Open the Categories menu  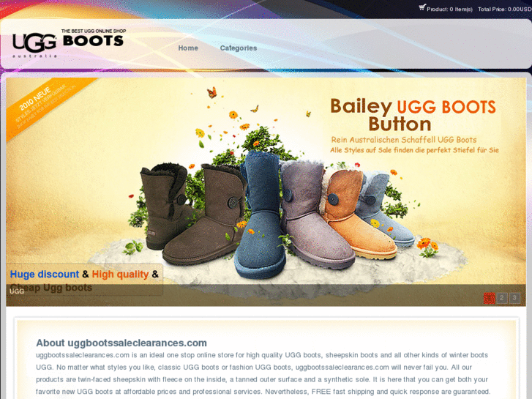pos(238,48)
